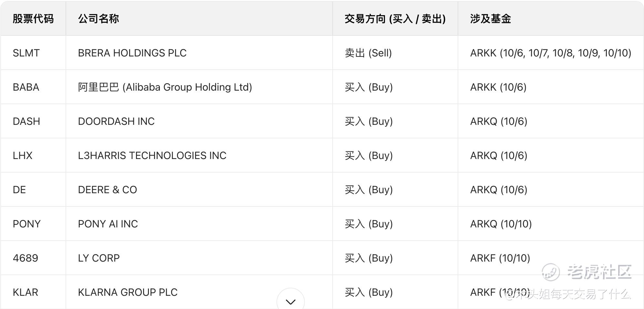This screenshot has height=309, width=644.
Task: Select the SLMT ticker cell
Action: pos(26,53)
